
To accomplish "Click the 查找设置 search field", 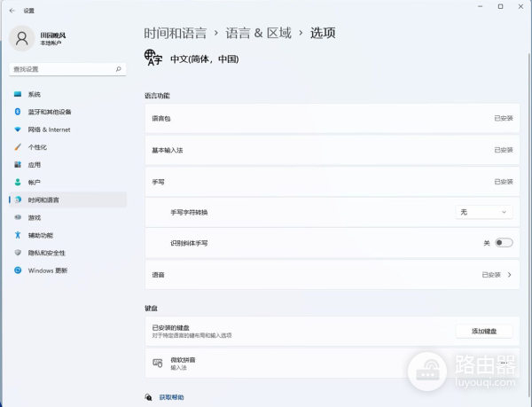I will [67, 69].
